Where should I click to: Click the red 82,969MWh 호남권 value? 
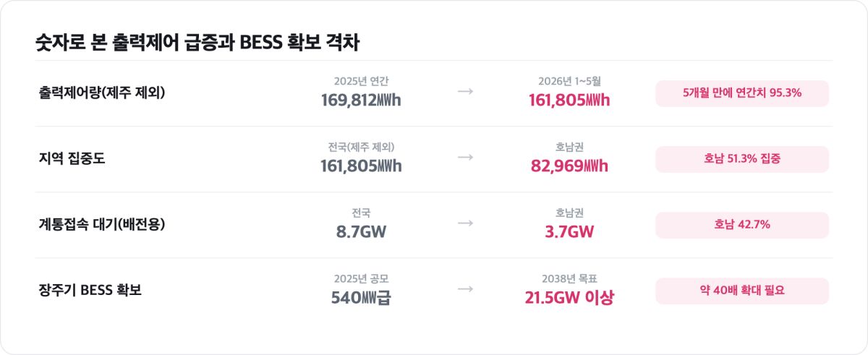point(569,166)
